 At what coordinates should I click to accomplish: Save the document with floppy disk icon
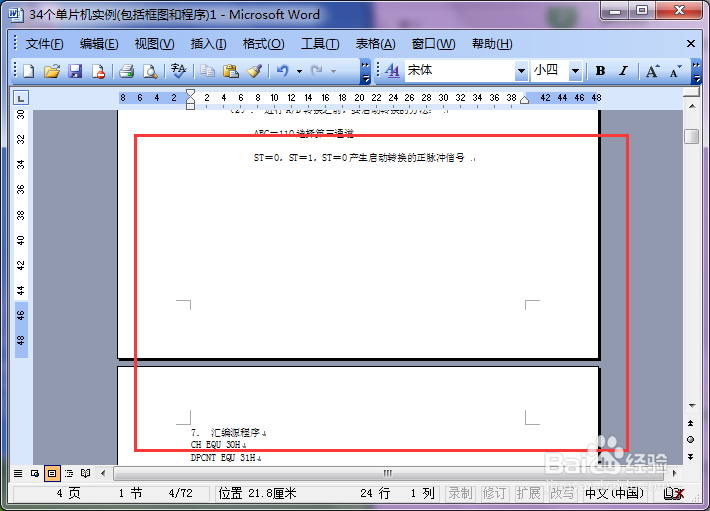[x=75, y=71]
